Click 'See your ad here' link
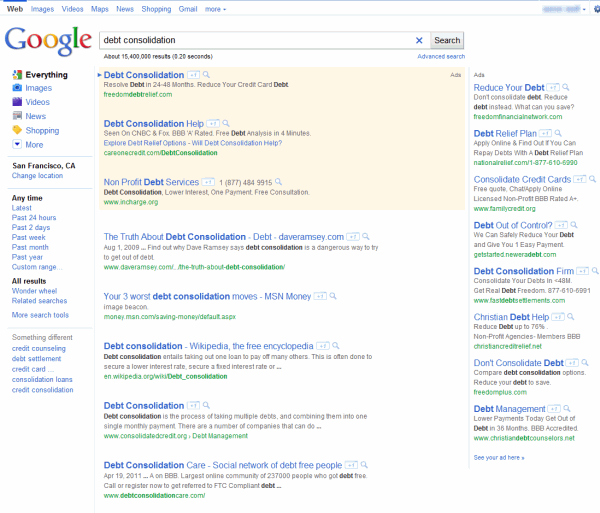 (499, 458)
